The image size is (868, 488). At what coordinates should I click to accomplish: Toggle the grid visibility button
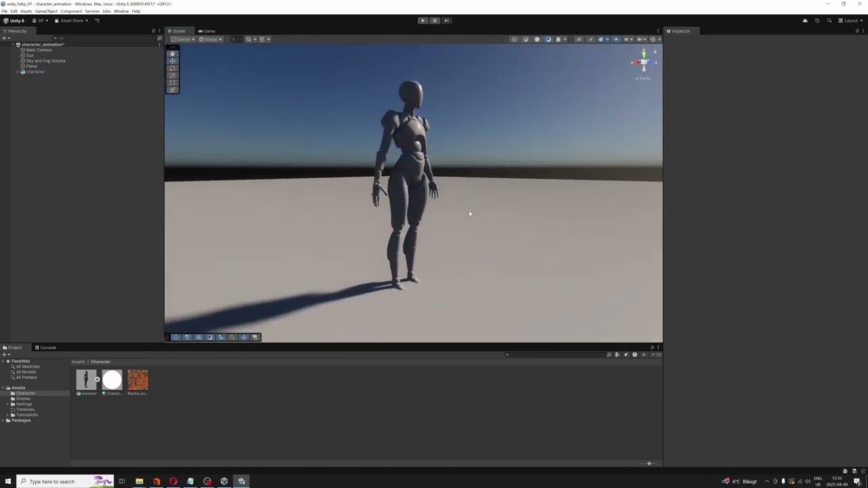point(250,39)
